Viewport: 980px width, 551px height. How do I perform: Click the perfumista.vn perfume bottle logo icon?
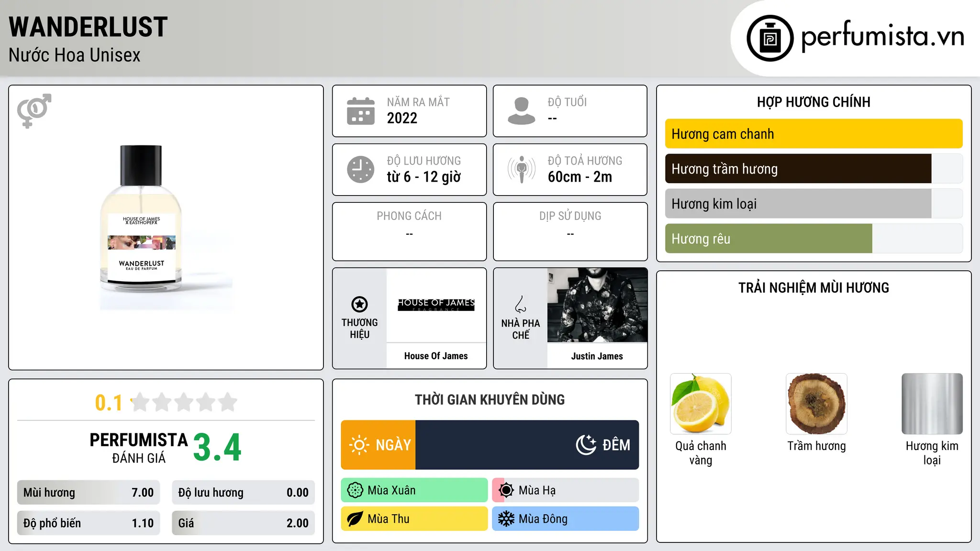pos(770,38)
